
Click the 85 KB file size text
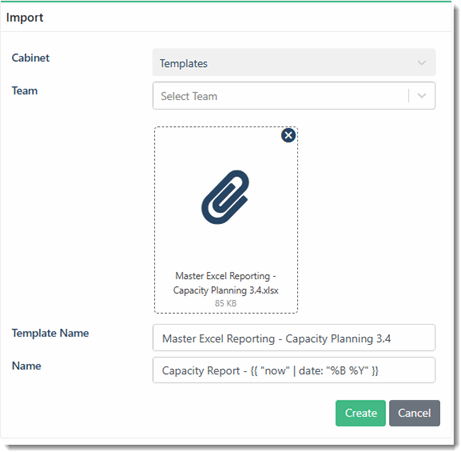click(226, 303)
